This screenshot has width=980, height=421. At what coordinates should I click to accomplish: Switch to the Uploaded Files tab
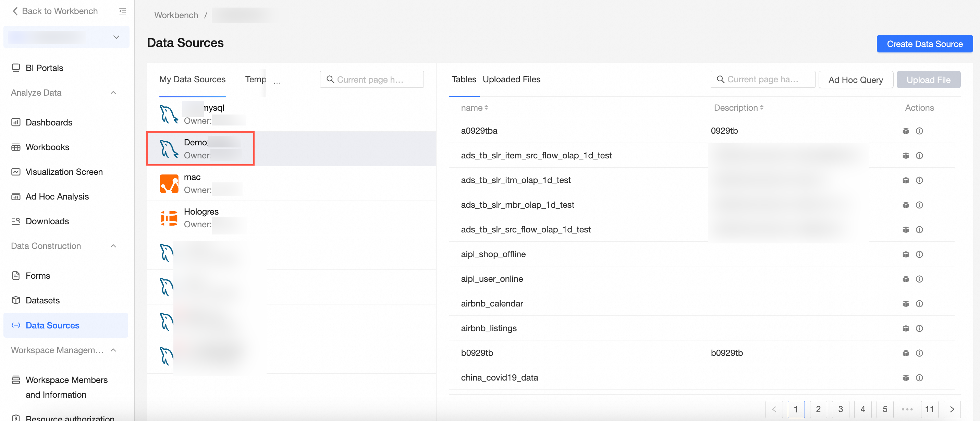click(511, 80)
